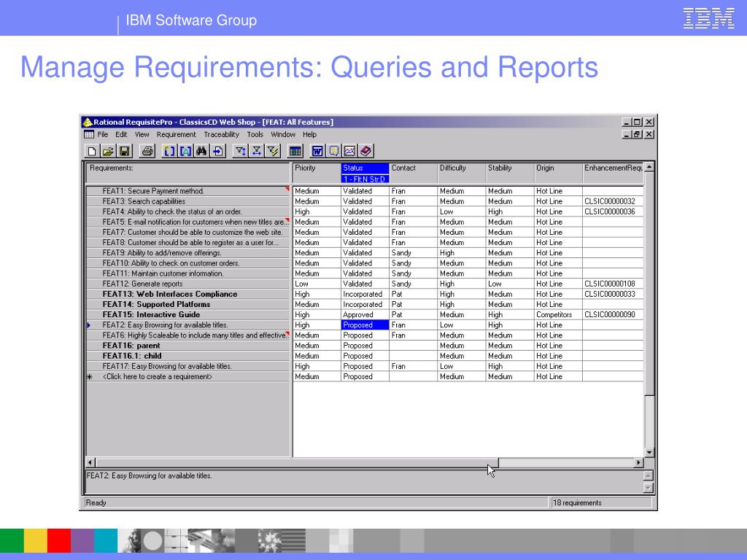Open the Traceability menu
Viewport: 747px width, 560px height.
[222, 135]
